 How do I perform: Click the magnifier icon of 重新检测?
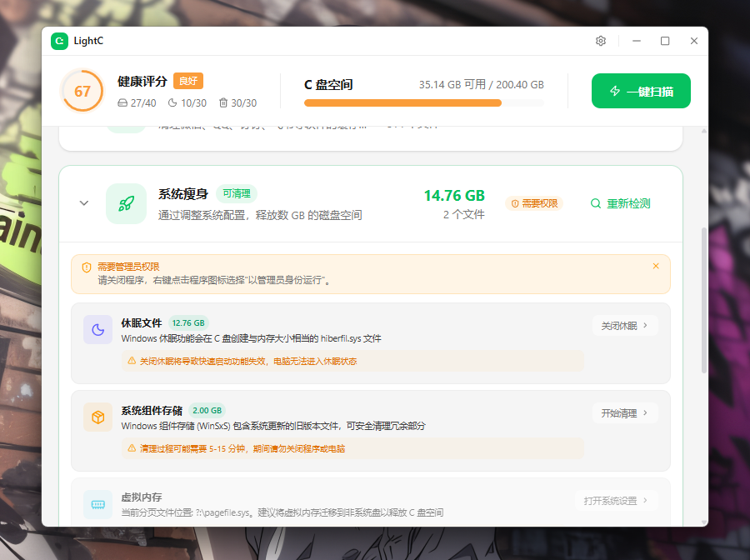tap(596, 203)
